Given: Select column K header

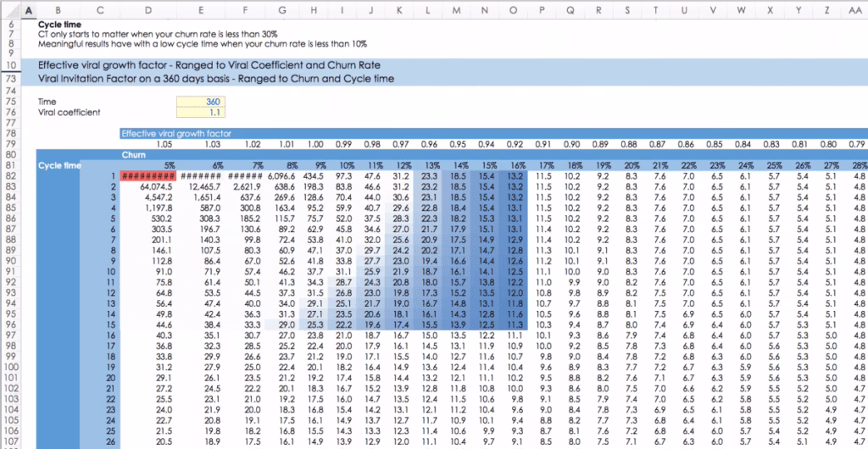Looking at the screenshot, I should pos(400,10).
